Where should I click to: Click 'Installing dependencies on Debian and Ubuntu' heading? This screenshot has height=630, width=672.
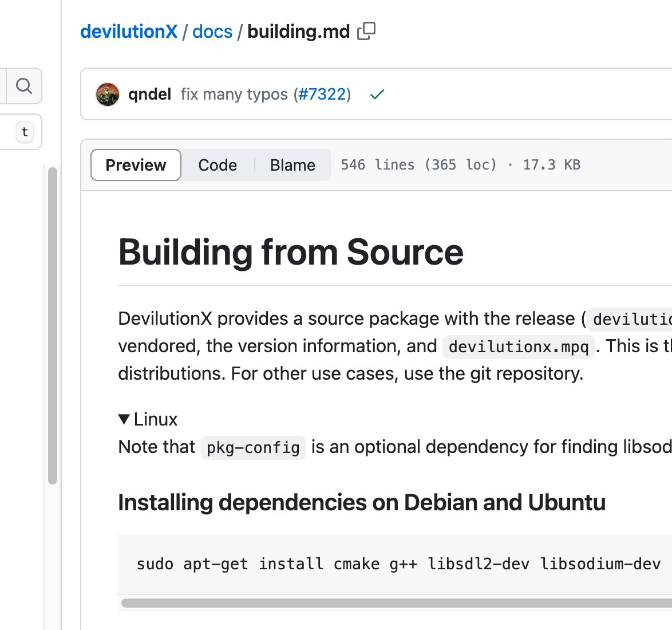click(362, 502)
